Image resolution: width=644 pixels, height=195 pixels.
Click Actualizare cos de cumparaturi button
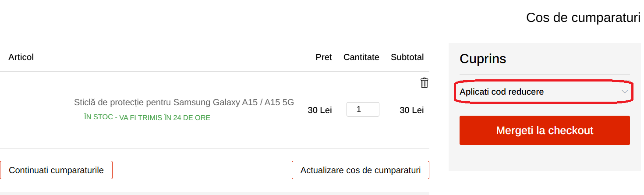[x=360, y=170]
